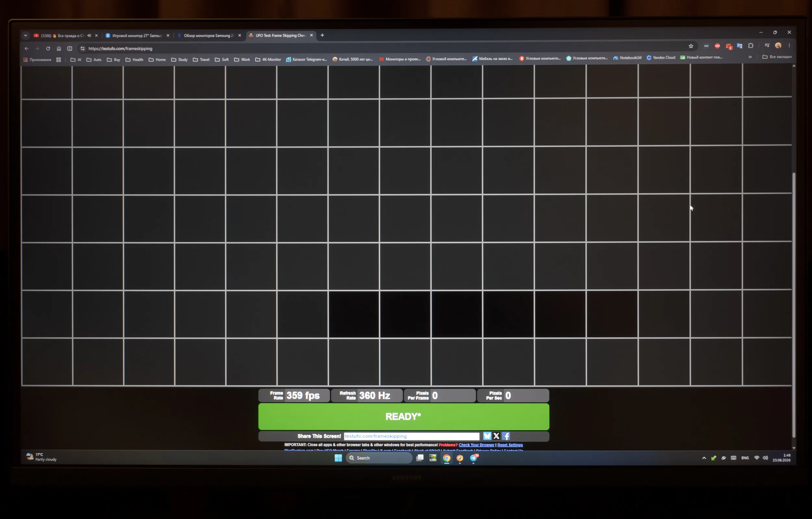This screenshot has height=519, width=812.
Task: Open Telegram from the taskbar
Action: pyautogui.click(x=474, y=458)
